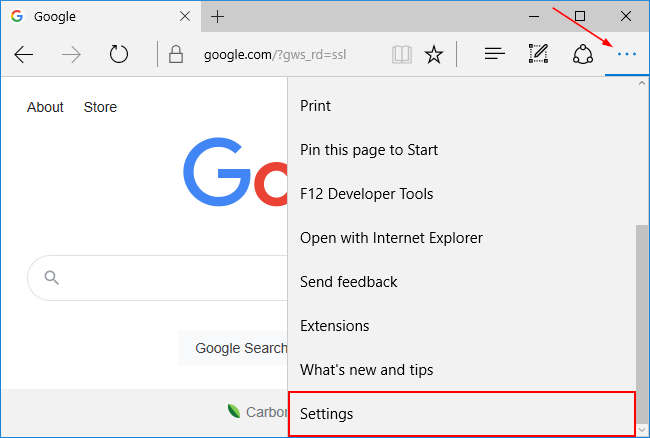650x438 pixels.
Task: Open Settings in the menu
Action: click(x=461, y=414)
